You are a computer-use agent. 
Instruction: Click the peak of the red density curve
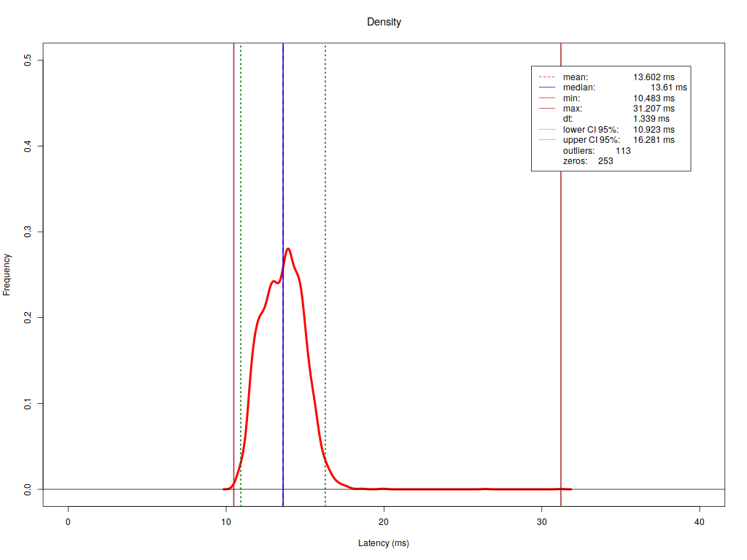click(288, 249)
